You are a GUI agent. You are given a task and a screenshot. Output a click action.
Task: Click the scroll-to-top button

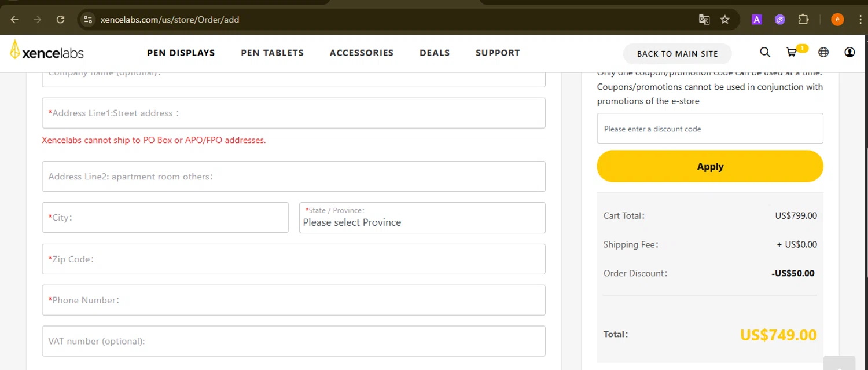pos(839,362)
